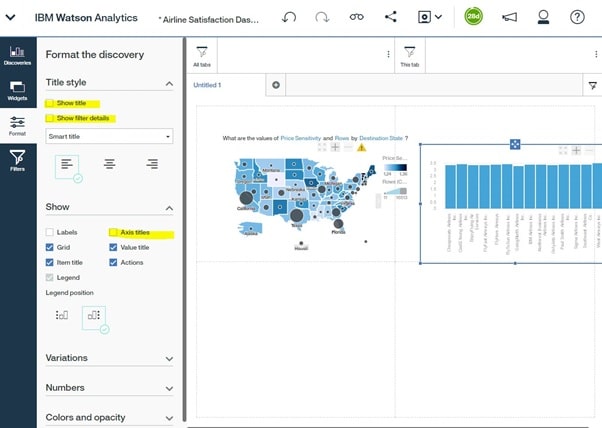The width and height of the screenshot is (602, 428).
Task: Click the plus icon above the map
Action: click(335, 147)
